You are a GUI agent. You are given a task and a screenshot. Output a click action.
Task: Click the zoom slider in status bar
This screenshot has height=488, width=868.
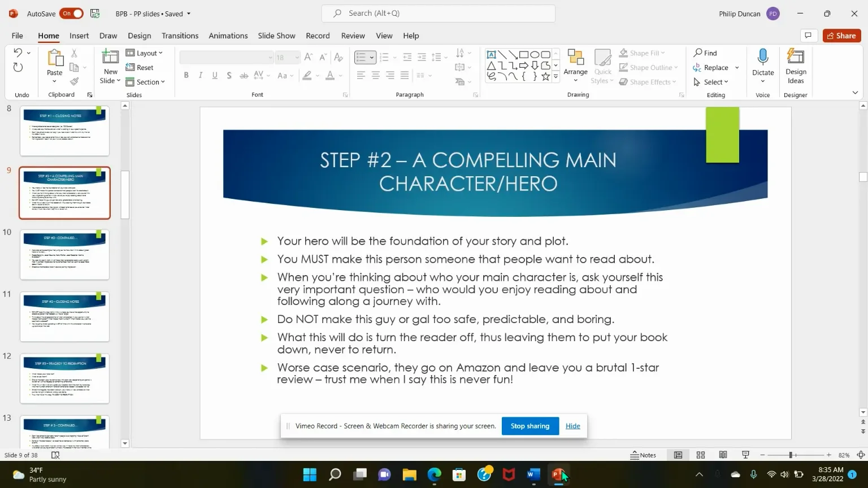coord(795,455)
